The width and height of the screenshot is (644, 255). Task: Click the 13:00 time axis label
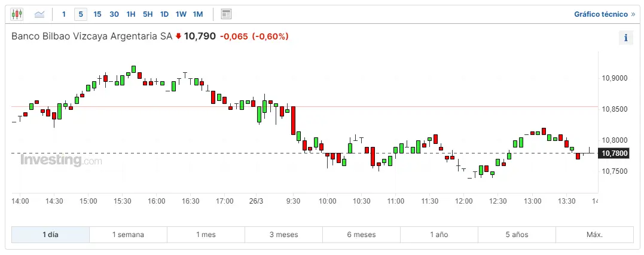[x=532, y=201]
